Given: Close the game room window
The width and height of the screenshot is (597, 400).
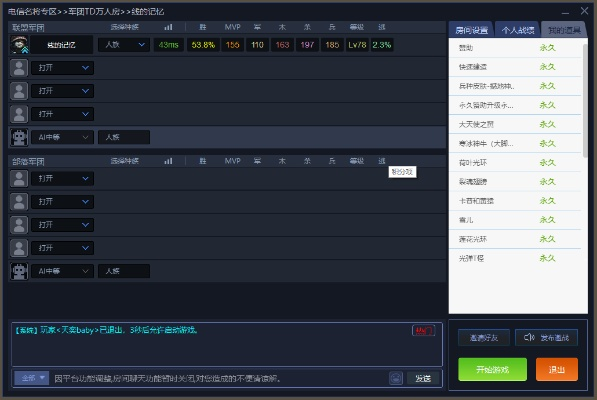Looking at the screenshot, I should pyautogui.click(x=584, y=11).
